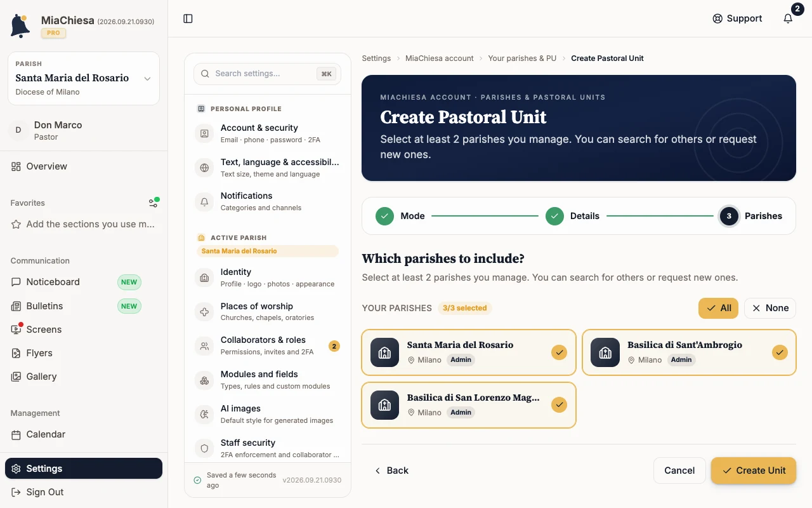
Task: Click the NEW badge beside Bulletins
Action: (x=129, y=306)
